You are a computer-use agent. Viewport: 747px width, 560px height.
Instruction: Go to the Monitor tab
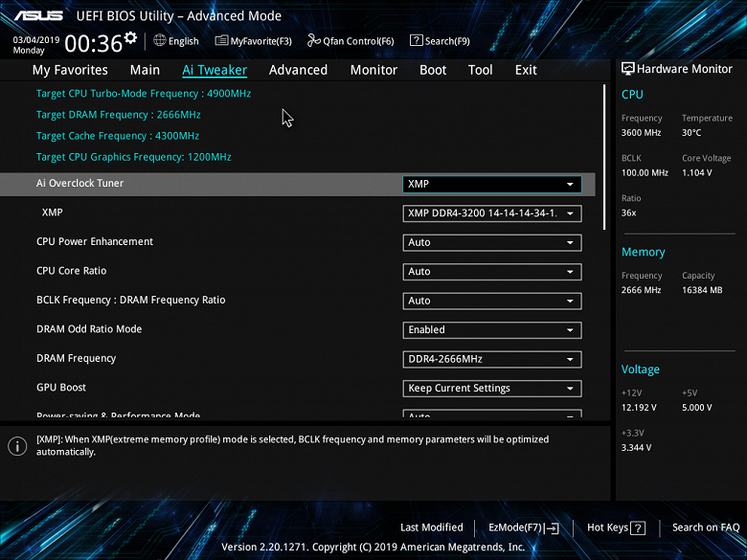[373, 70]
